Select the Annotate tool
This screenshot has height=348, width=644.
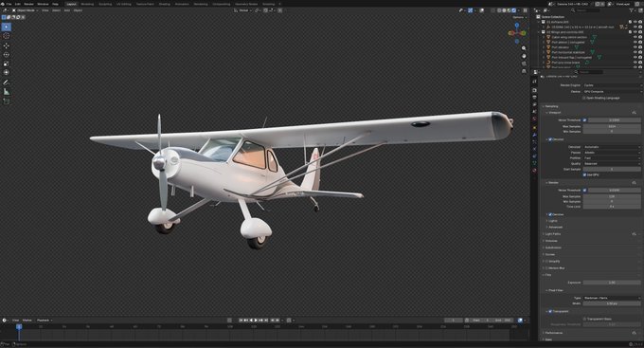click(7, 82)
